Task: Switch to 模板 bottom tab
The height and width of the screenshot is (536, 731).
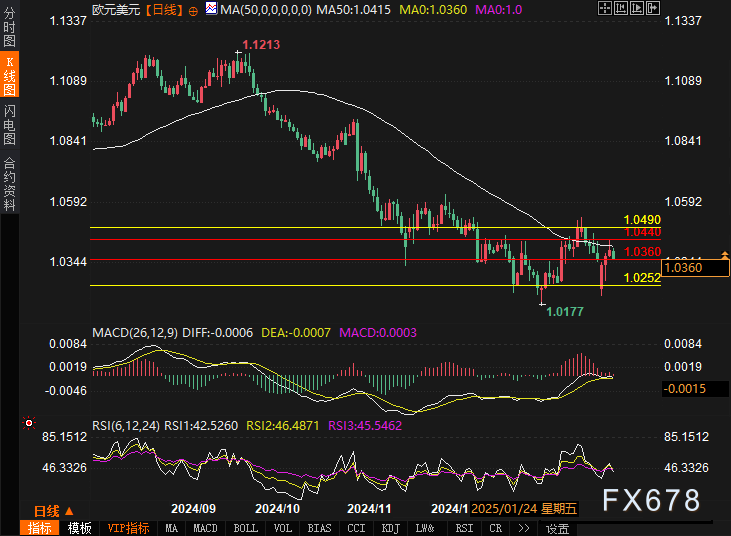Action: (80, 528)
